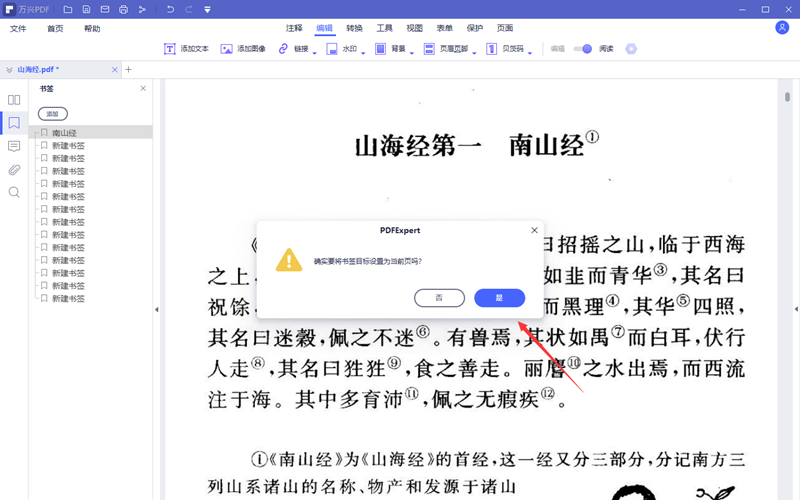Open the 页眉页脚 header footer dropdown
The image size is (800, 500).
pyautogui.click(x=474, y=50)
